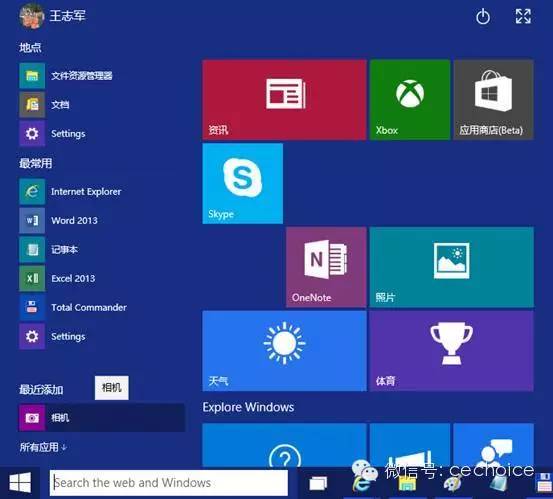
Task: Open Internet Explorer from the taskbar
Action: pyautogui.click(x=363, y=483)
